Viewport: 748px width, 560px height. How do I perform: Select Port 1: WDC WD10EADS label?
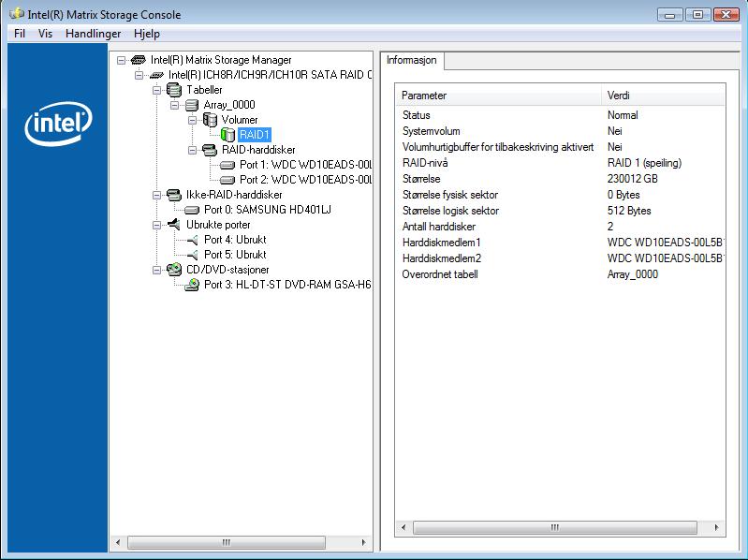tap(305, 165)
